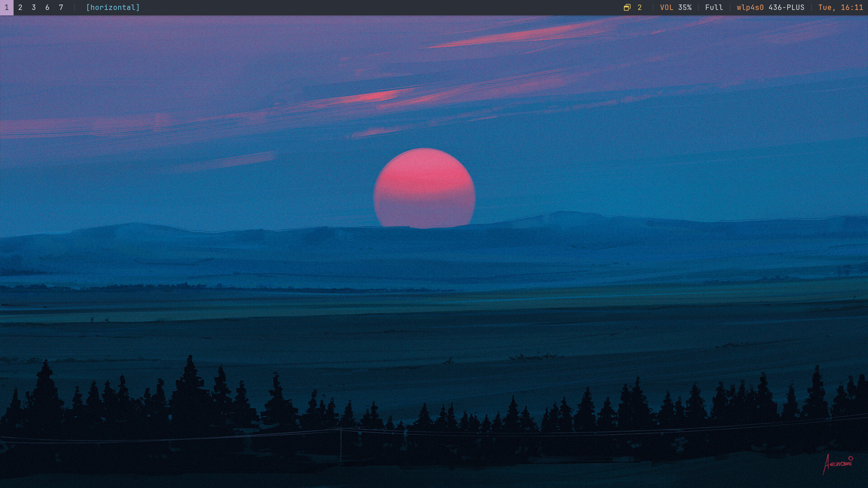The image size is (868, 488).
Task: Toggle the [horizontal] layout indicator
Action: click(113, 8)
